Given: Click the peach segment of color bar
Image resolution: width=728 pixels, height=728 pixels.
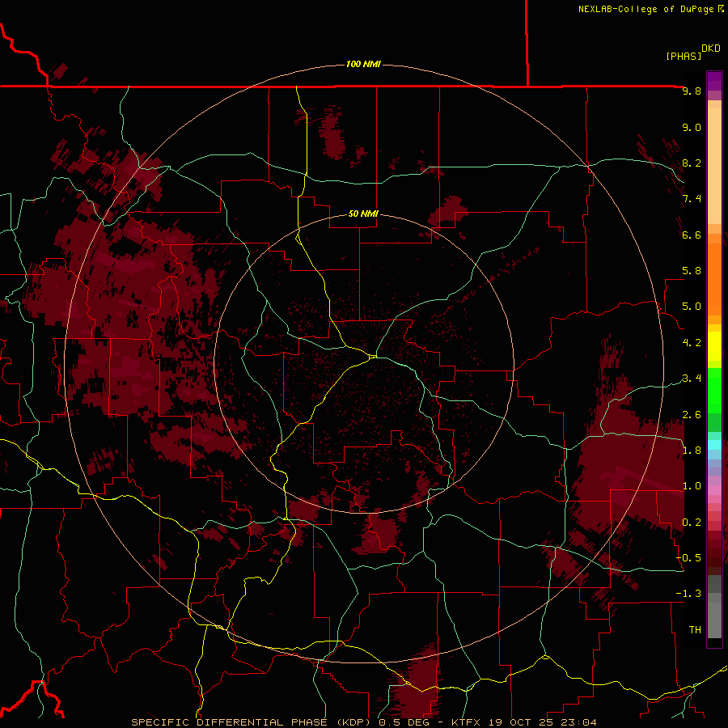Looking at the screenshot, I should pyautogui.click(x=714, y=166).
